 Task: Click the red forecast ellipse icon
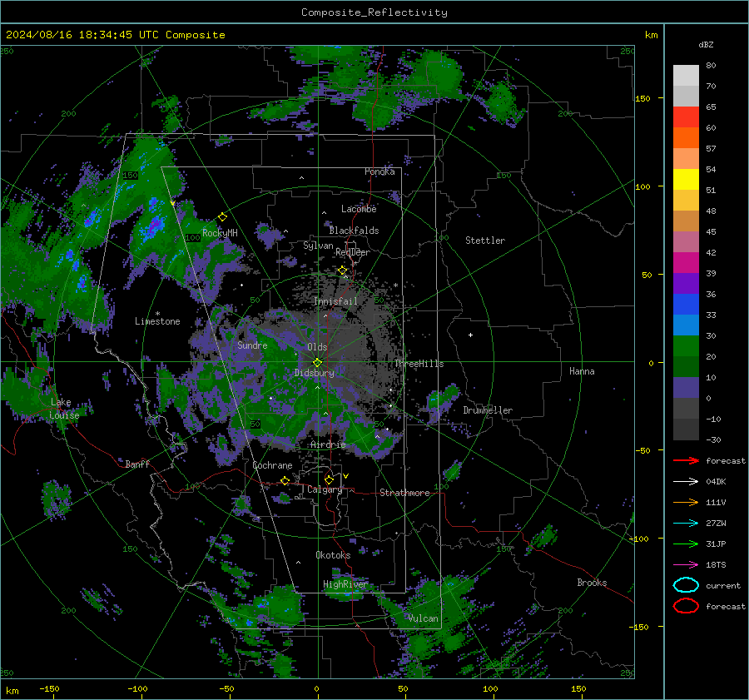coord(686,606)
